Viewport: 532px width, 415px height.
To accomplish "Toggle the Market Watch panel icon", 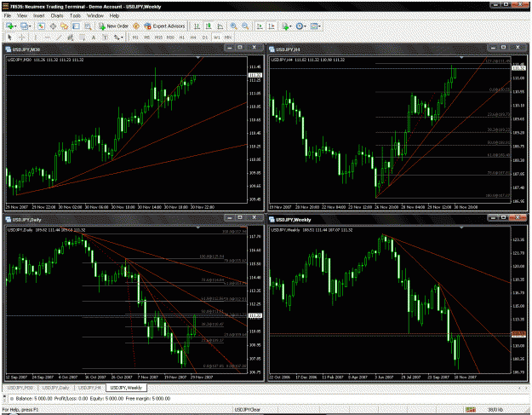I will [41, 26].
